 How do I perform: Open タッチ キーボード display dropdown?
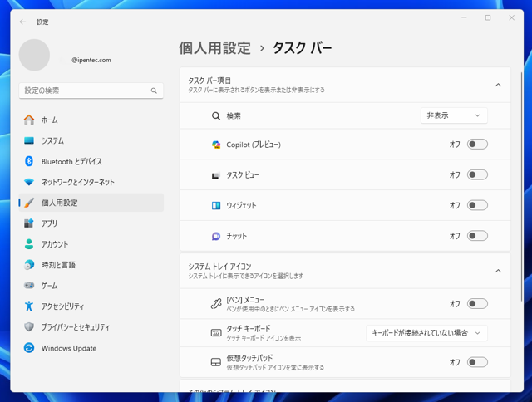[426, 333]
